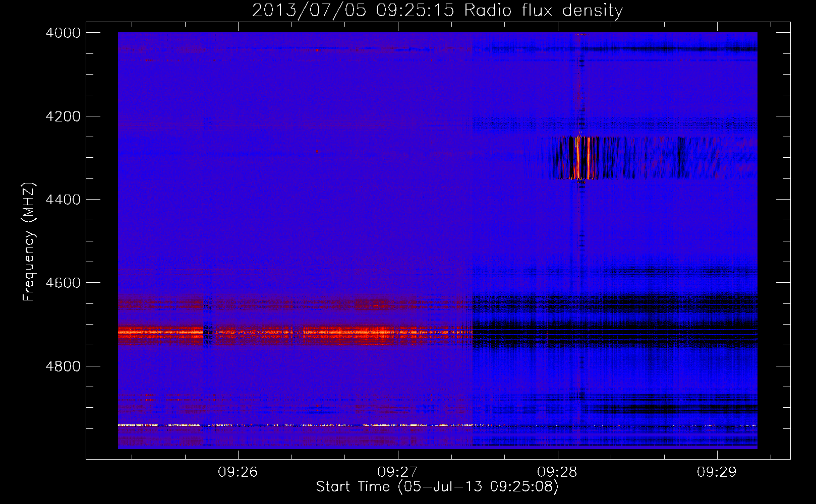The width and height of the screenshot is (816, 504).
Task: Click the bright orange burst near 4300 MHz
Action: pyautogui.click(x=582, y=158)
